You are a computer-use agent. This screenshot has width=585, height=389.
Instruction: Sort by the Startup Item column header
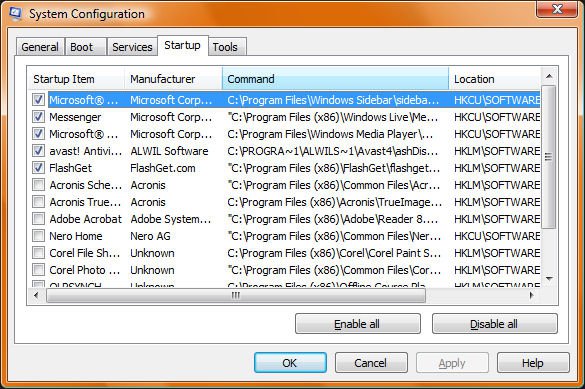click(76, 79)
